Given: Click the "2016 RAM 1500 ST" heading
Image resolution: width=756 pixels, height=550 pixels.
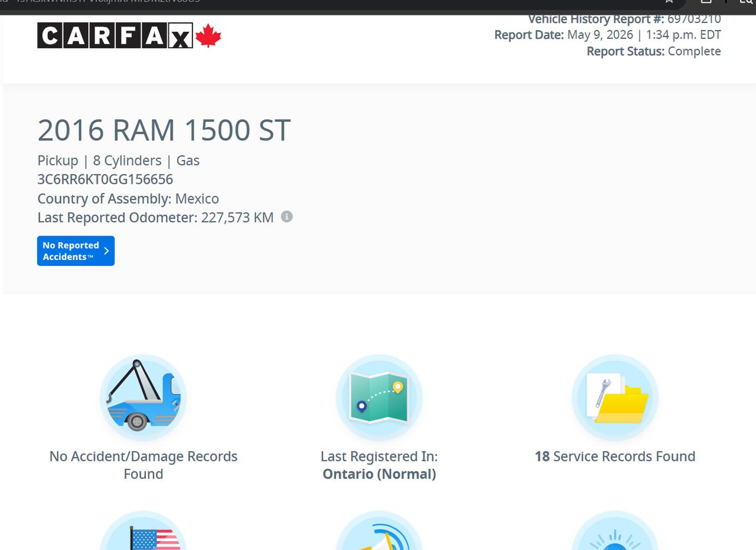Looking at the screenshot, I should tap(164, 130).
